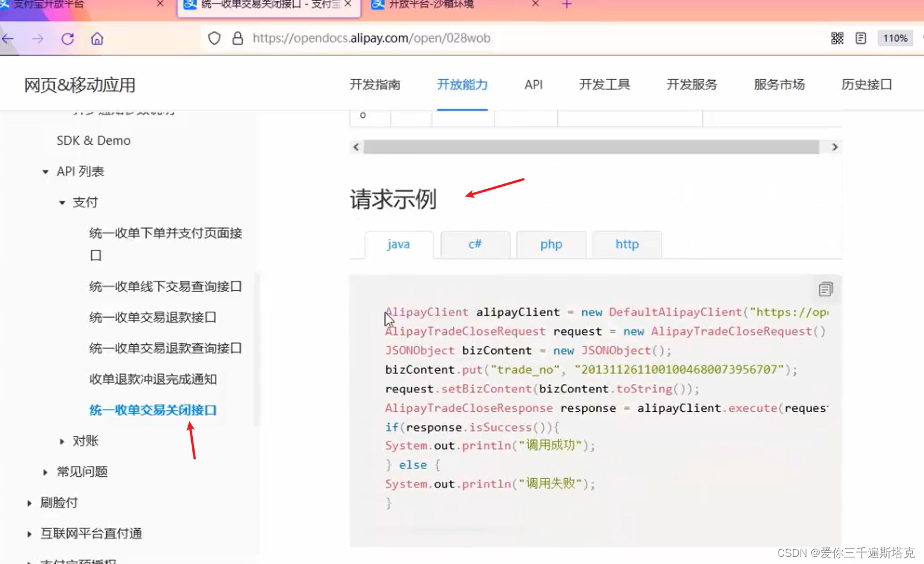This screenshot has height=564, width=924.
Task: Click the 调用成功 println code line
Action: [x=490, y=446]
